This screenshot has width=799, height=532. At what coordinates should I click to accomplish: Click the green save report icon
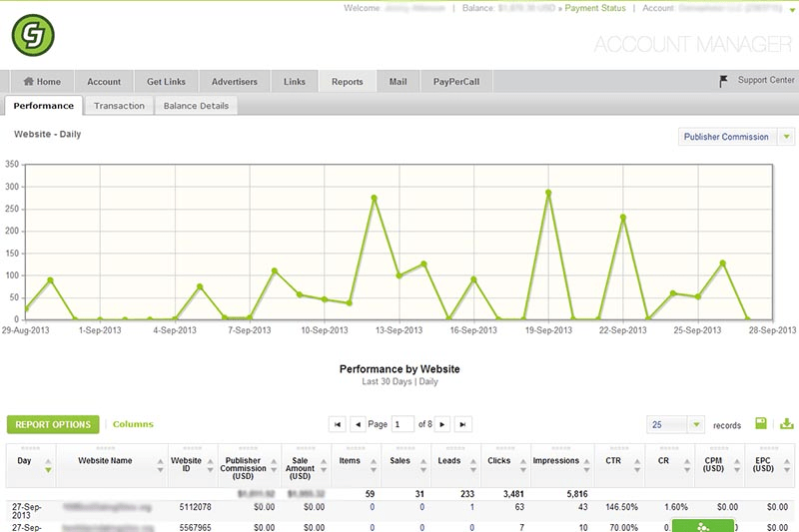(x=761, y=423)
